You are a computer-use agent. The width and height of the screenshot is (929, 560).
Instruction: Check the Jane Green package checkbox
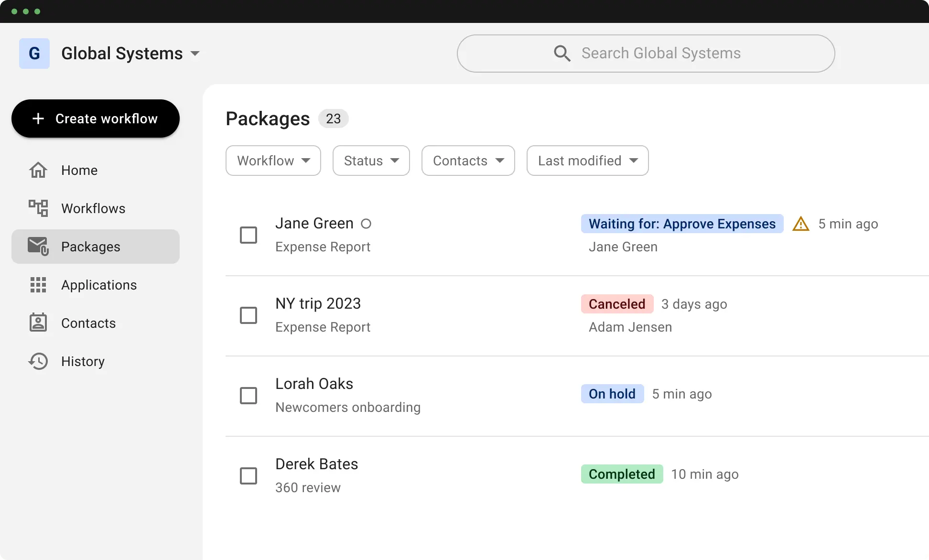point(248,235)
